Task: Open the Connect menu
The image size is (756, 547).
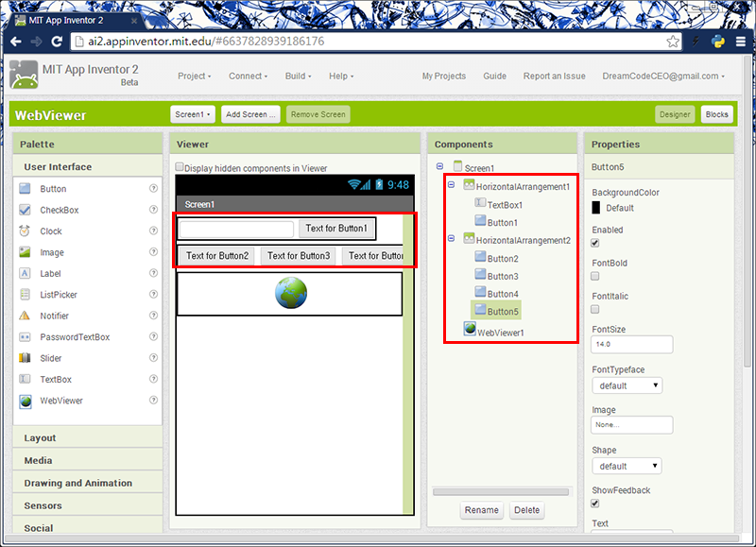Action: point(248,77)
